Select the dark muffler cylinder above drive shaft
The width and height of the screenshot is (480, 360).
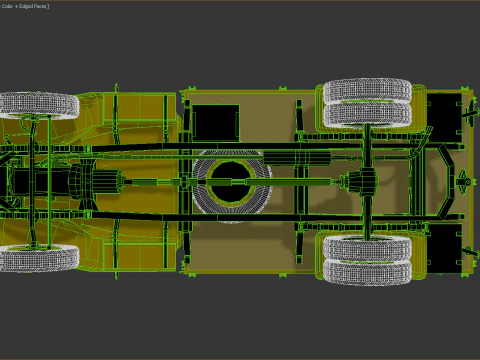[x=297, y=157]
